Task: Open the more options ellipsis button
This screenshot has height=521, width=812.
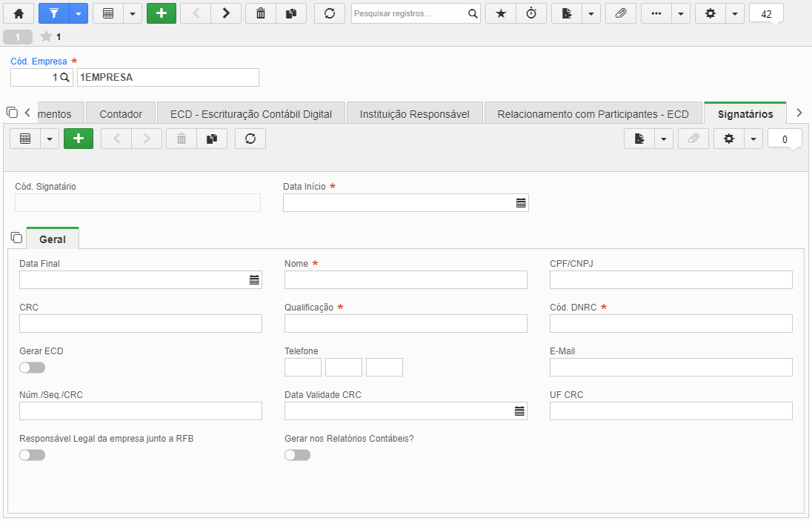Action: (x=656, y=13)
